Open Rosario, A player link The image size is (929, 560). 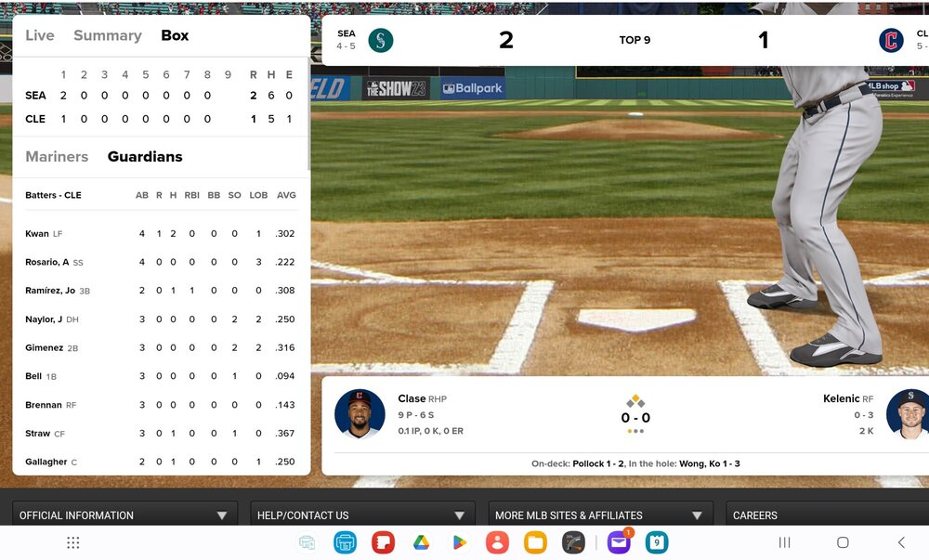click(46, 262)
